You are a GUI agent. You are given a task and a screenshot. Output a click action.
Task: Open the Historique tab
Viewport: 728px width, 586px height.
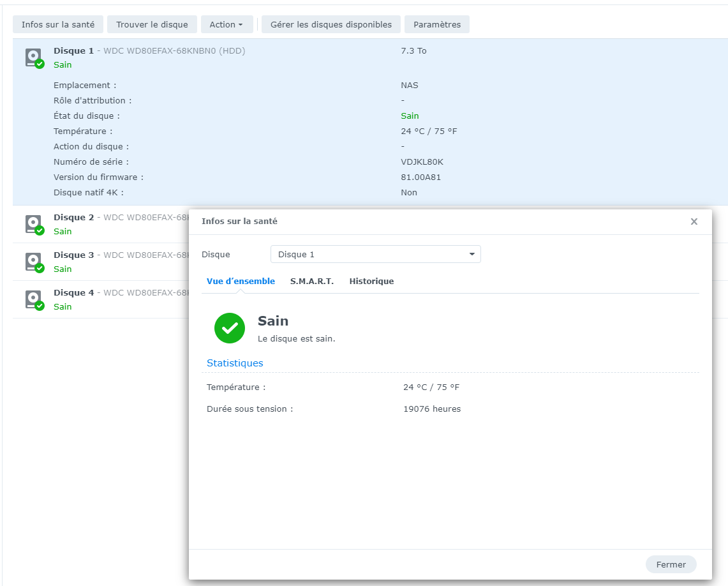pyautogui.click(x=371, y=281)
